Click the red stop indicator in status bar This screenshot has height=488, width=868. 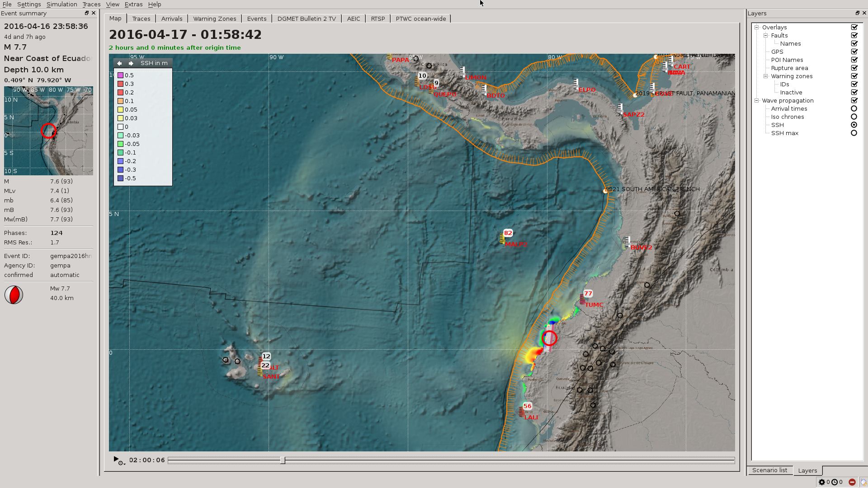click(x=852, y=482)
